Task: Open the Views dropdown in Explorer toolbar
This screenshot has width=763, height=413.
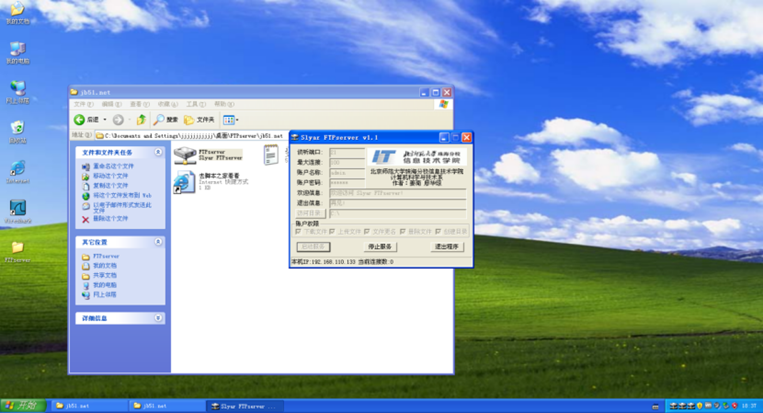Action: [231, 120]
